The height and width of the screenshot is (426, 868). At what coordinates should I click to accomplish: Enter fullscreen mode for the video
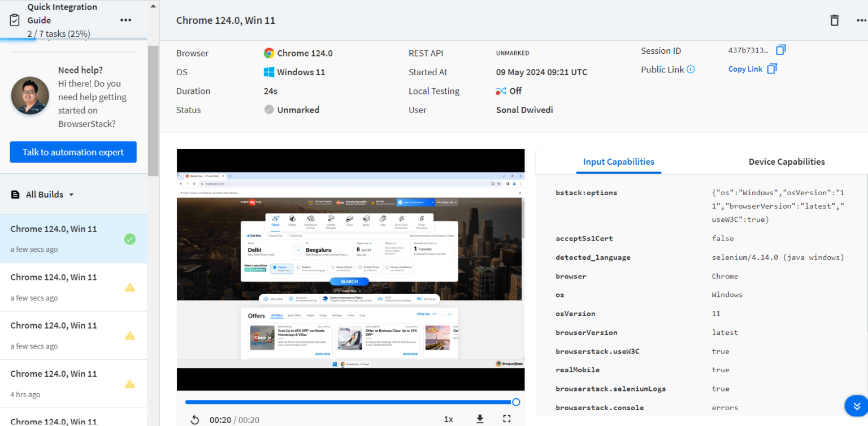point(506,419)
